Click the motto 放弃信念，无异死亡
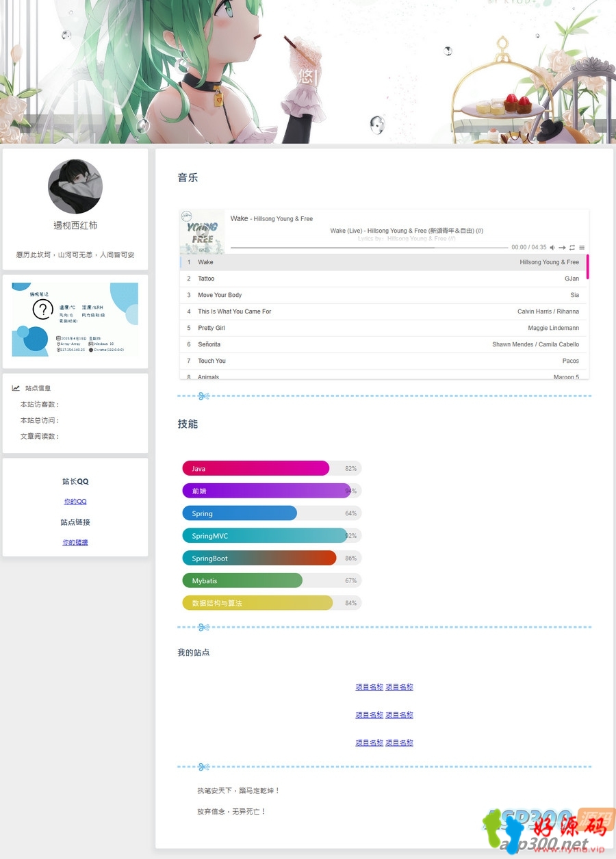This screenshot has height=859, width=616. (x=231, y=811)
